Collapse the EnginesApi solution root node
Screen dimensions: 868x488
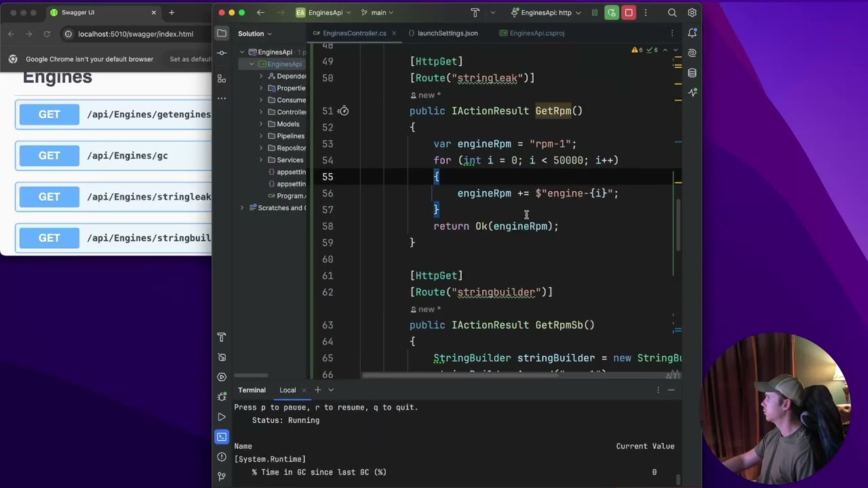(x=242, y=52)
